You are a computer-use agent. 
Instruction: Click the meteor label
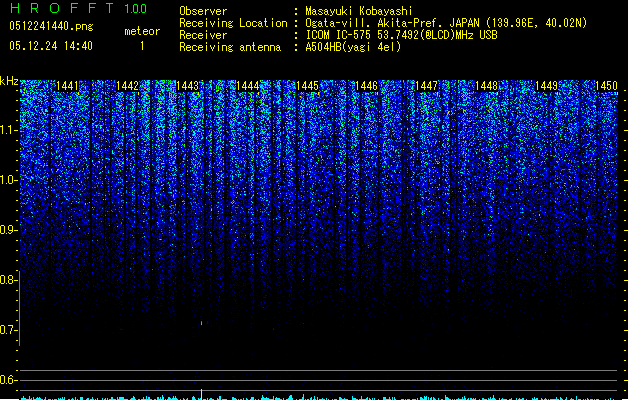142,31
